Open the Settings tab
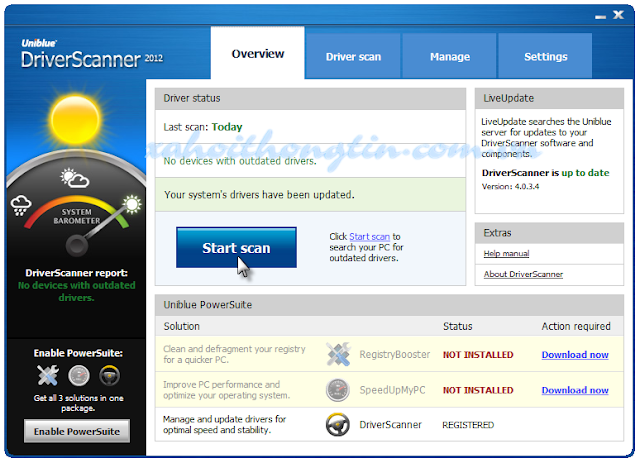640x463 pixels. pos(545,56)
